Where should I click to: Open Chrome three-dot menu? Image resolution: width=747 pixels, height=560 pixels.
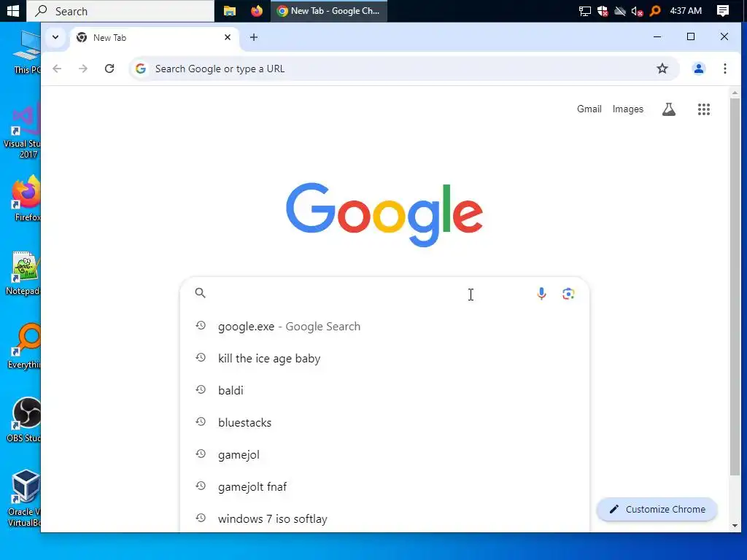[x=724, y=69]
